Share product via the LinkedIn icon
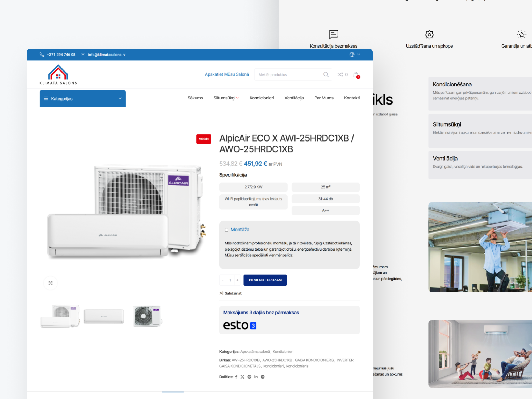 256,377
